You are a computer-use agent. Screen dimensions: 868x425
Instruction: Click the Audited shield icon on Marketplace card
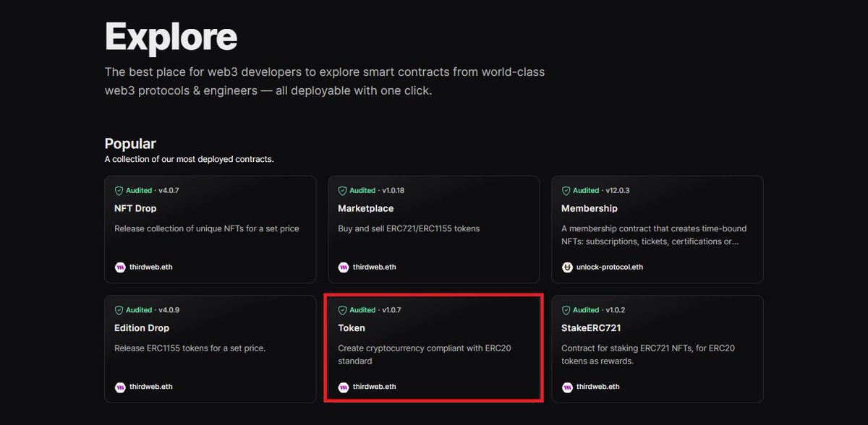(343, 191)
